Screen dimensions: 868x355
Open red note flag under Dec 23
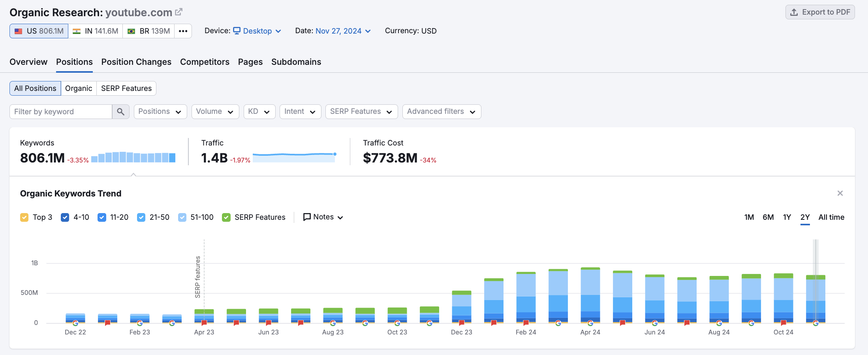462,323
